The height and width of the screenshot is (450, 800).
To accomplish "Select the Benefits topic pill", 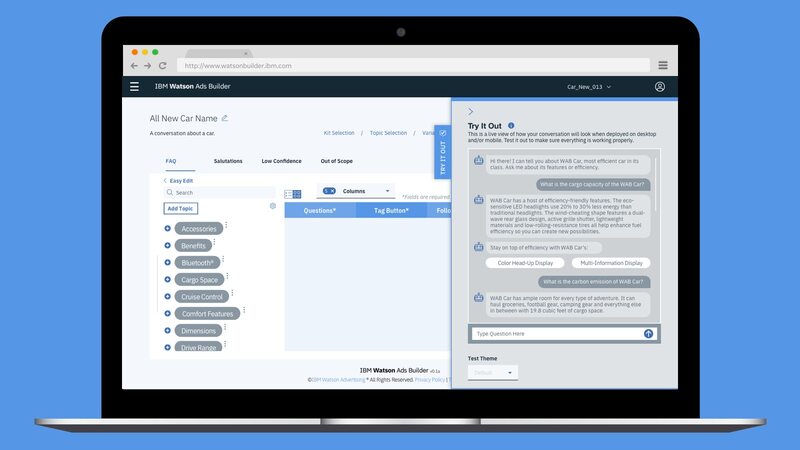I will (193, 245).
